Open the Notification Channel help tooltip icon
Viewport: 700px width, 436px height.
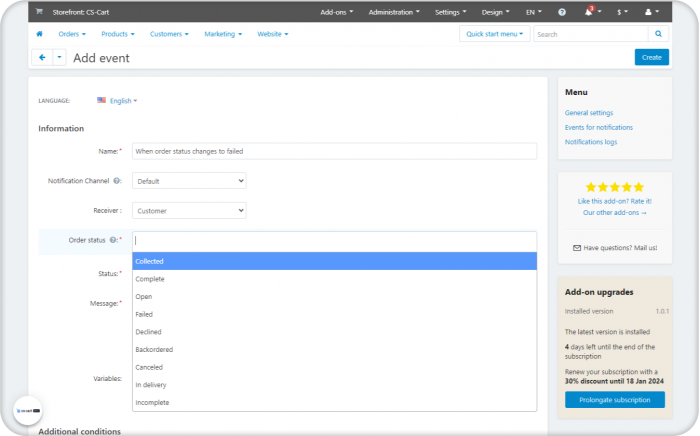117,181
